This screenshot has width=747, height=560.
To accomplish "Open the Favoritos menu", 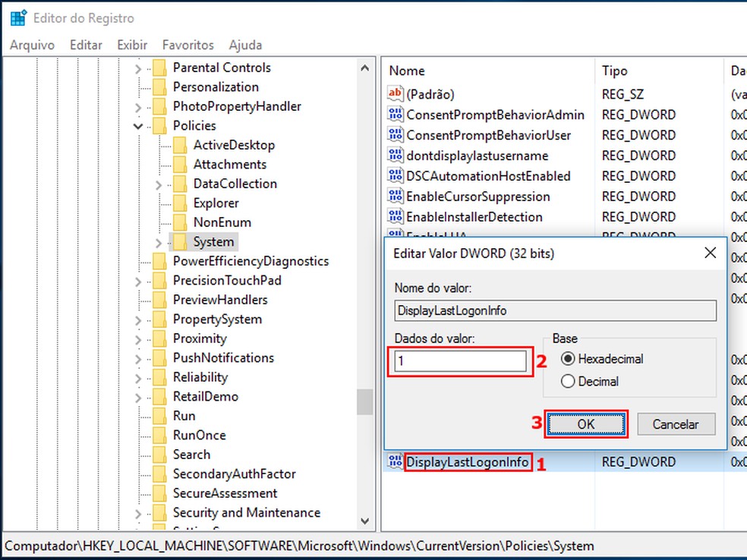I will [188, 45].
